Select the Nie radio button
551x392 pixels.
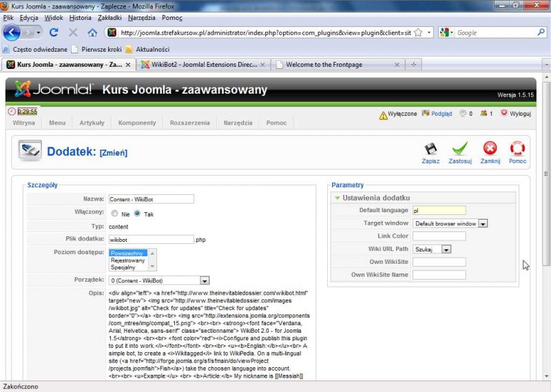[114, 214]
